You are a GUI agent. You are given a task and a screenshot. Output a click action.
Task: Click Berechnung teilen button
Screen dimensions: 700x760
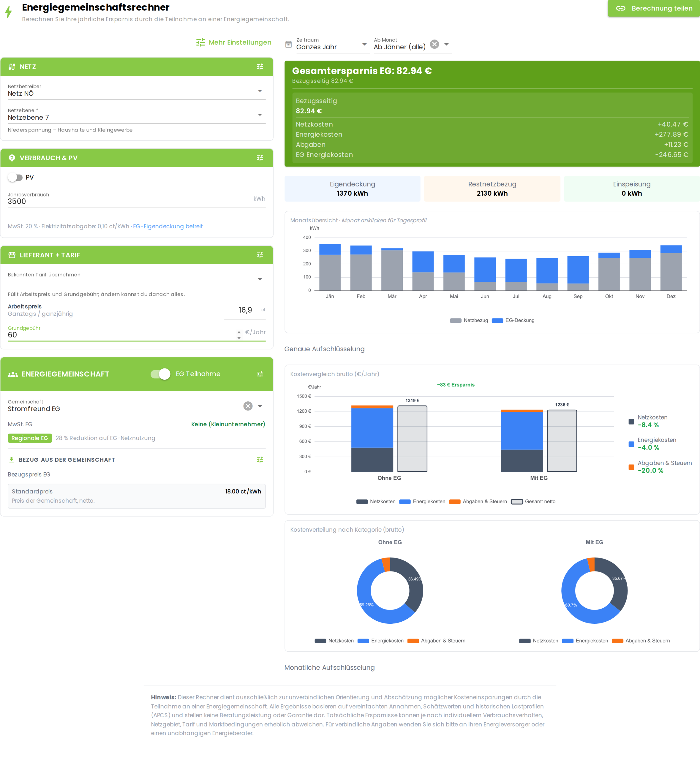pos(654,8)
